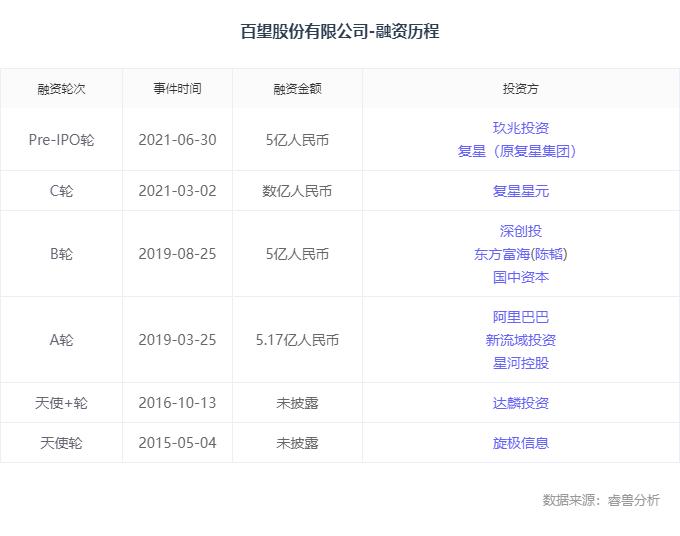Select the 事件时间 column header
This screenshot has width=680, height=536.
[177, 89]
